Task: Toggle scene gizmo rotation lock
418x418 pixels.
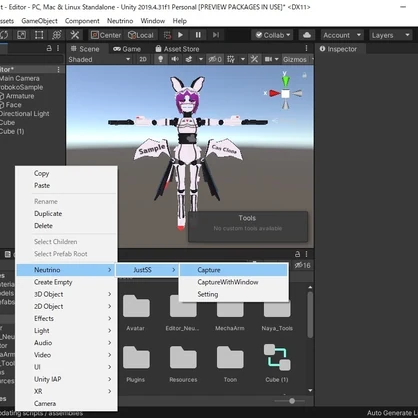Action: (x=304, y=75)
